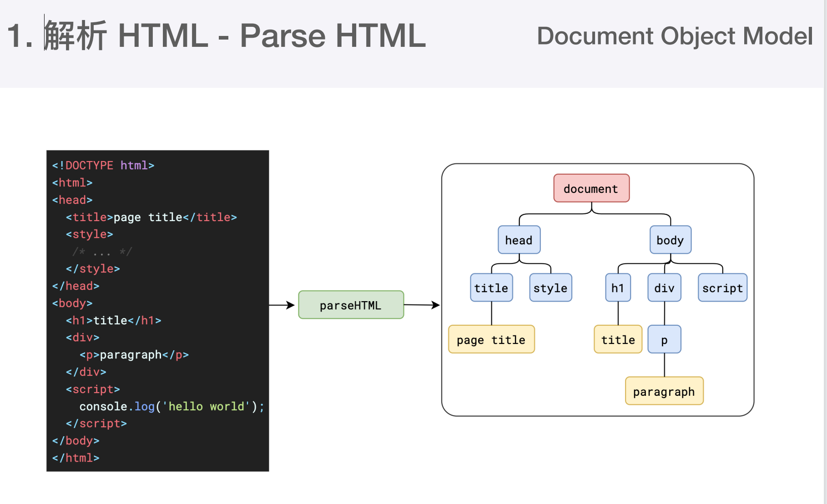Select the '<p>paragraph</p>' code line
This screenshot has width=827, height=504.
pos(134,354)
